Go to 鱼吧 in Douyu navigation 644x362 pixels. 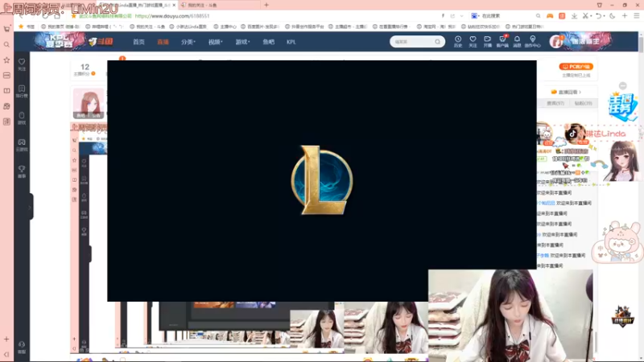268,42
